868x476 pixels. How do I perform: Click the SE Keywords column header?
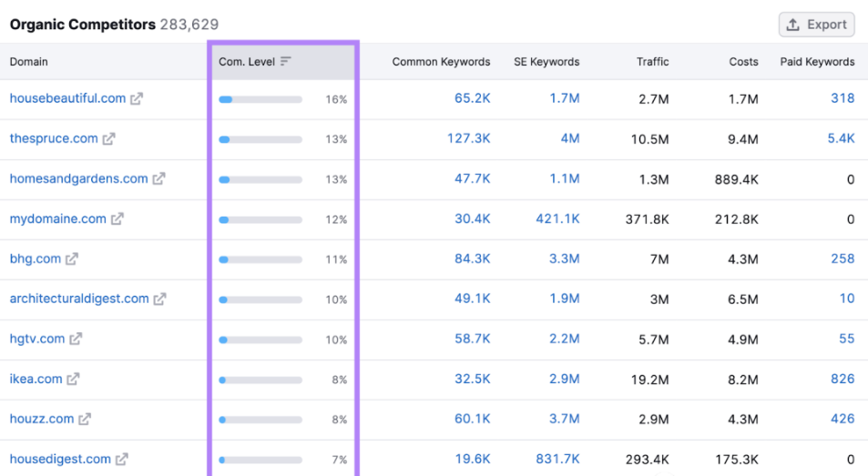pyautogui.click(x=546, y=62)
